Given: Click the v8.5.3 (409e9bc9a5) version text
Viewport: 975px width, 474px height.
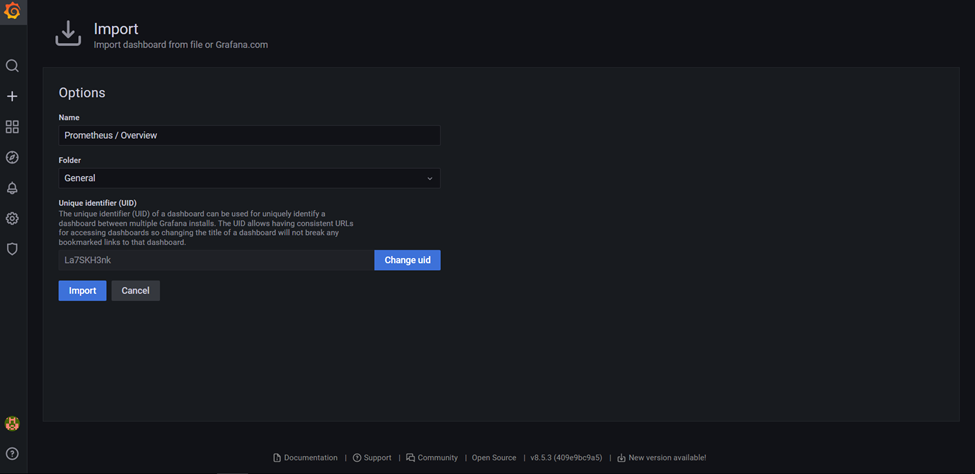Looking at the screenshot, I should click(x=566, y=458).
